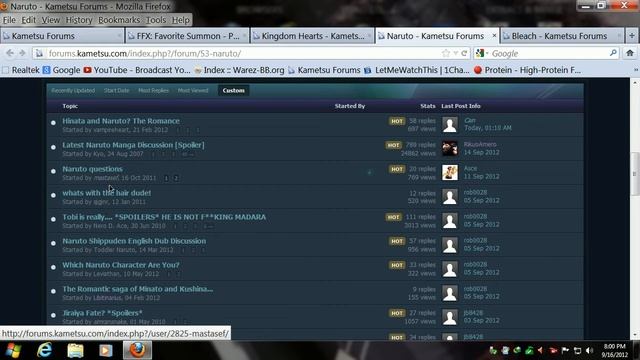Click the Firefox forward arrow button
640x360 pixels.
(22, 53)
